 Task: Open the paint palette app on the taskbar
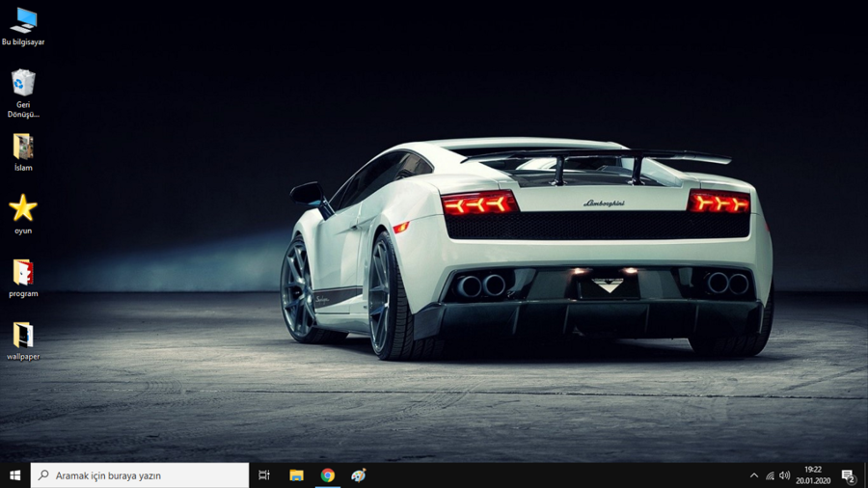pyautogui.click(x=359, y=475)
